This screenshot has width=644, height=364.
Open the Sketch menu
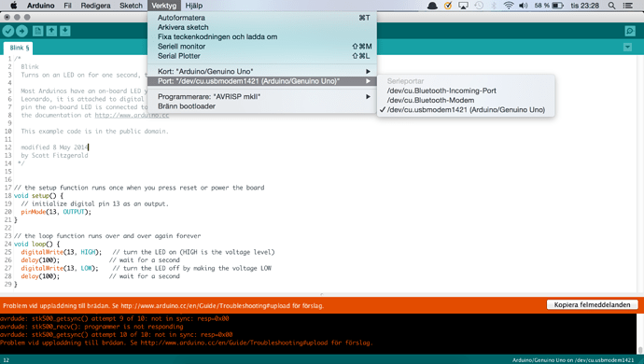pos(131,6)
